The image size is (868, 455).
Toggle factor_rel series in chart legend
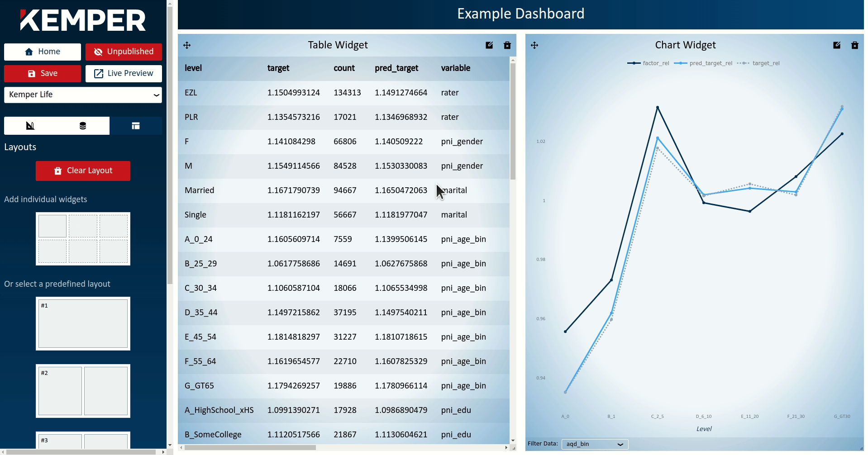tap(648, 63)
